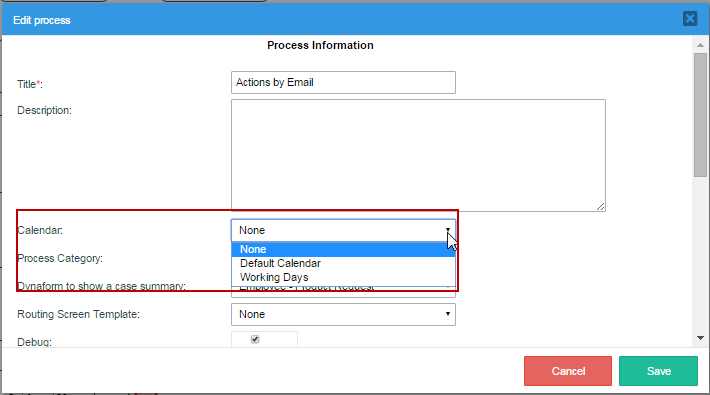
Task: Click the Routing Screen Template label
Action: tap(78, 314)
